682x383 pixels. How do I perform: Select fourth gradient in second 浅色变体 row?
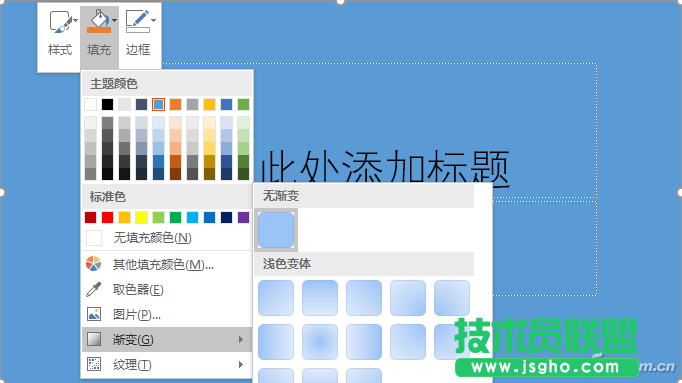click(x=408, y=342)
